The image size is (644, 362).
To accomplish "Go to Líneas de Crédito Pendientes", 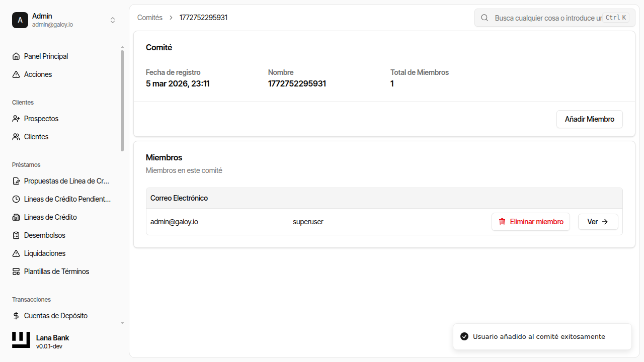I will point(67,199).
